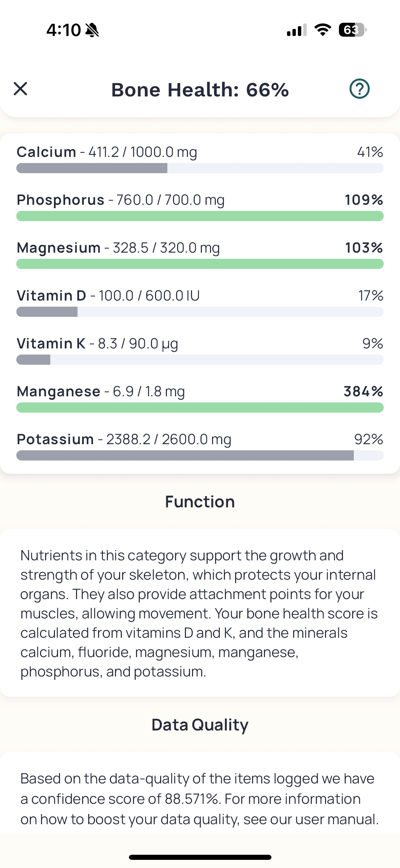Tap the battery level indicator
The width and height of the screenshot is (400, 868).
[x=353, y=30]
